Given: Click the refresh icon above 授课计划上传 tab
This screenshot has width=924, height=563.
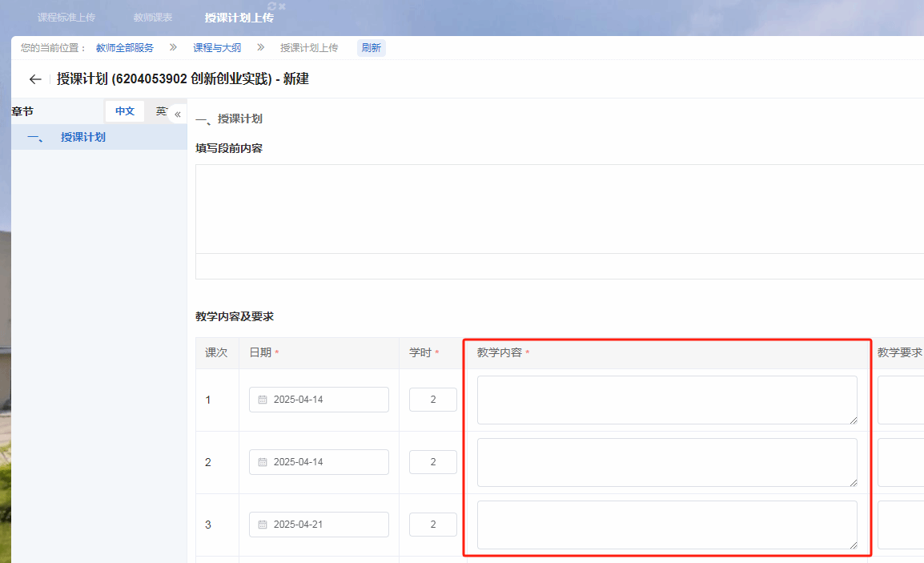Looking at the screenshot, I should pos(272,6).
